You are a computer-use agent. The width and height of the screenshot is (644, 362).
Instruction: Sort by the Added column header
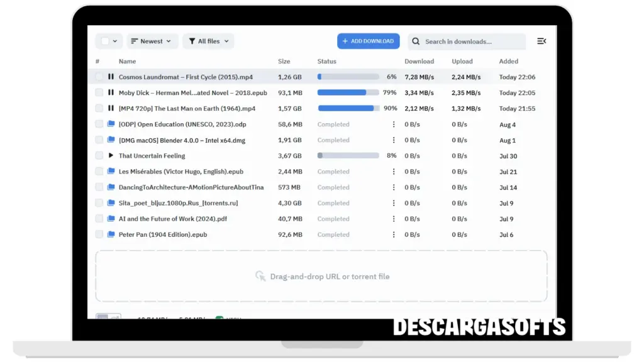coord(508,62)
